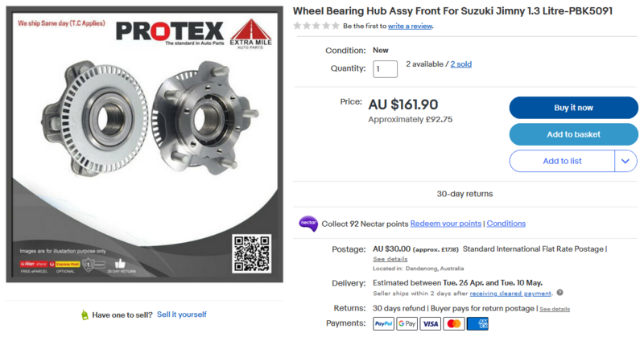
Task: Click the Google Pay payment icon
Action: click(x=407, y=324)
